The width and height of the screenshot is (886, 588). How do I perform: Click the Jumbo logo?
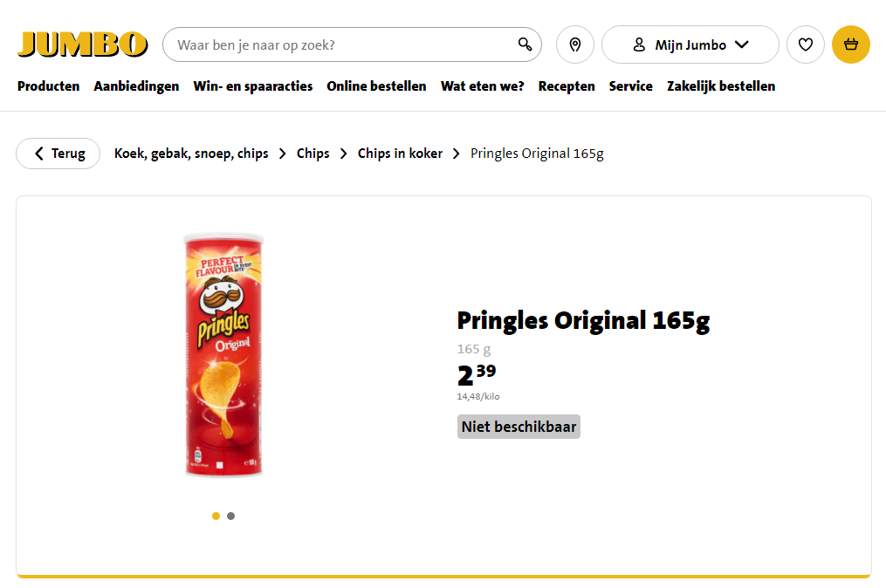point(81,44)
